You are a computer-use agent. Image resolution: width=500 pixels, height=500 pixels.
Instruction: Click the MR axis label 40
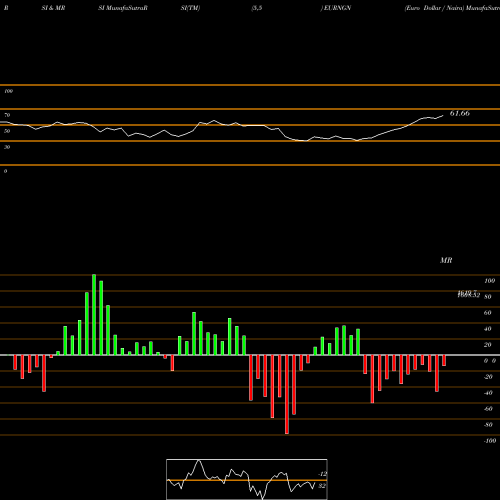[x=488, y=329]
